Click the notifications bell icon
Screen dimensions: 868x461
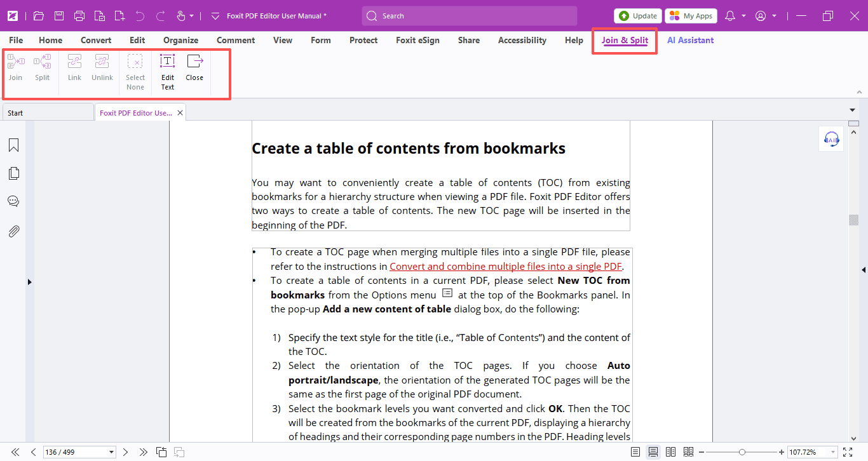730,16
